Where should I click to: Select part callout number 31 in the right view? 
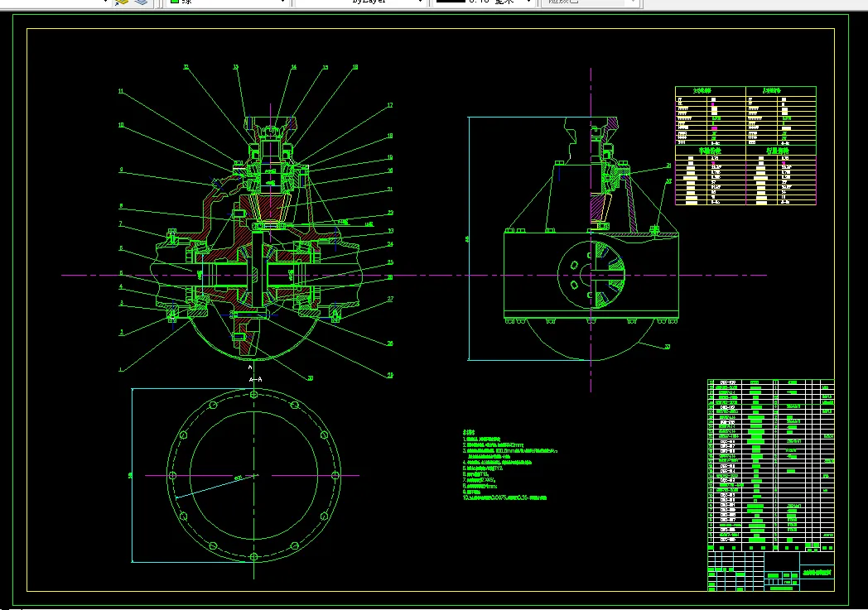[668, 166]
